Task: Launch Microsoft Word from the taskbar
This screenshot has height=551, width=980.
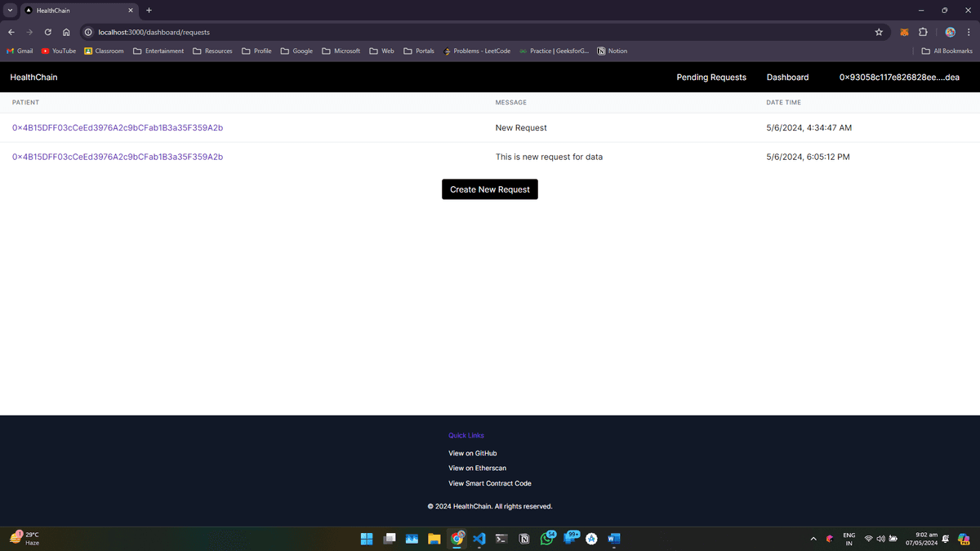Action: tap(614, 539)
